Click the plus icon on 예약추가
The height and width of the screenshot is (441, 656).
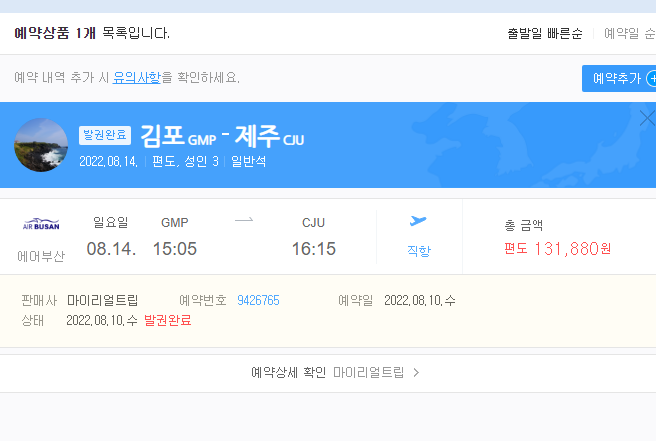650,78
